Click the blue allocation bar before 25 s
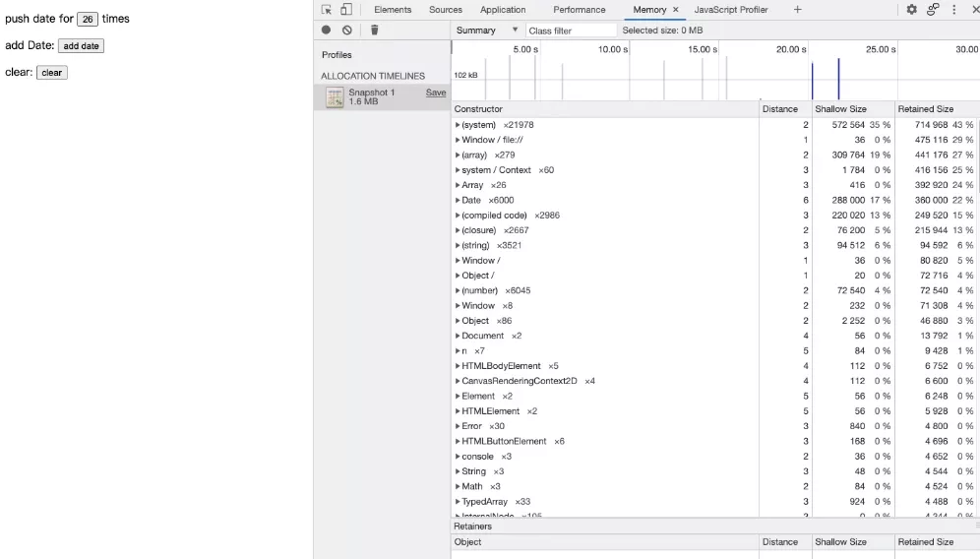This screenshot has height=559, width=980. pyautogui.click(x=838, y=79)
